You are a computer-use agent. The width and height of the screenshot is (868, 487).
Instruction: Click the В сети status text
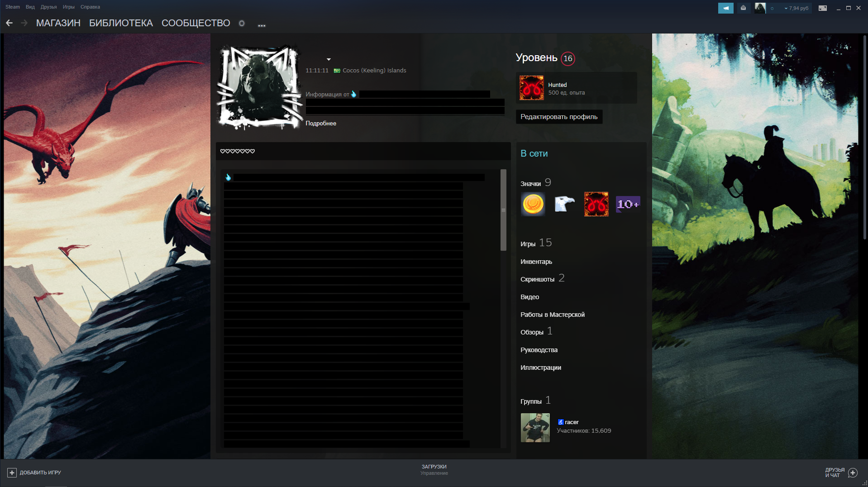534,153
